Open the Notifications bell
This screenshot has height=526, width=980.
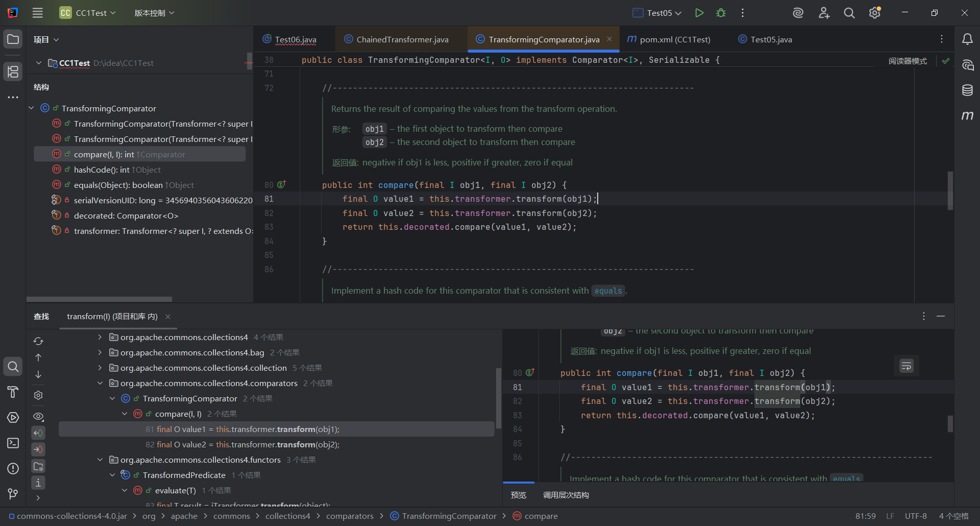click(x=967, y=39)
